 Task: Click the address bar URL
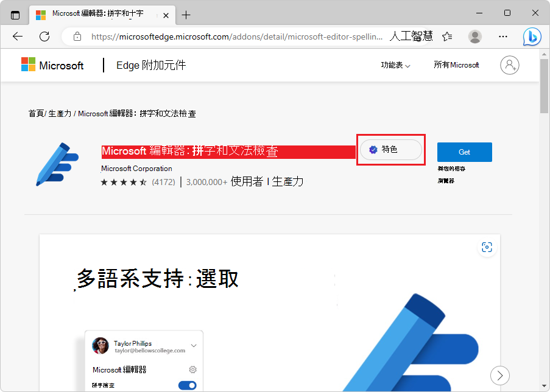[237, 37]
